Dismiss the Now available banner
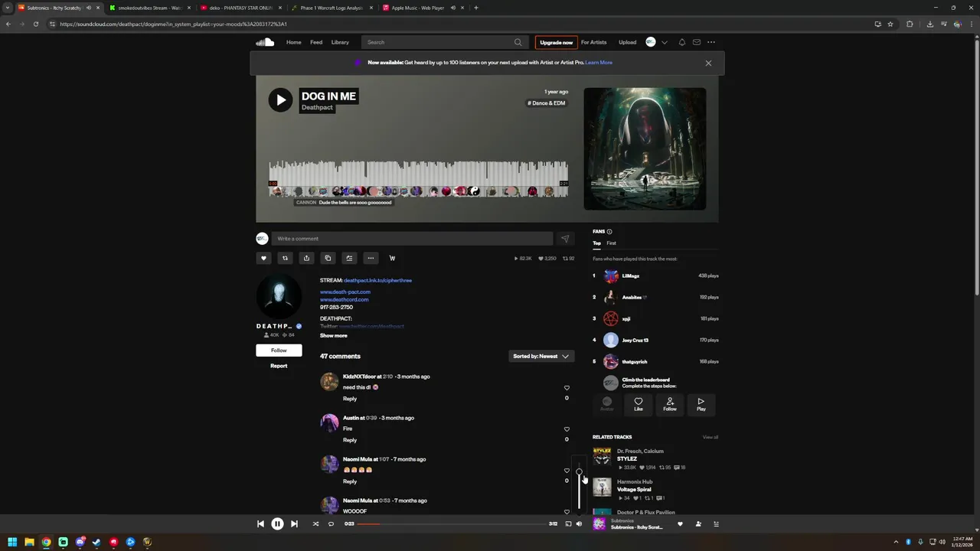The image size is (980, 551). 708,63
